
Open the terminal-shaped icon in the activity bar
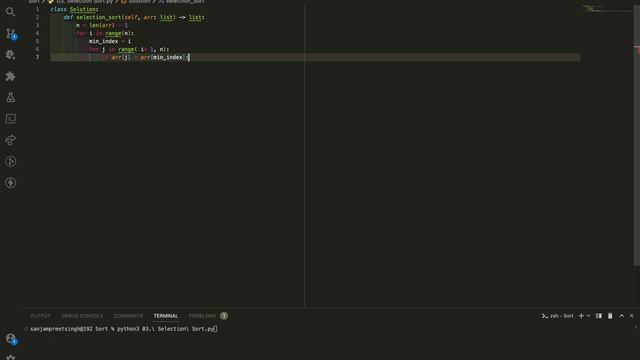point(10,118)
